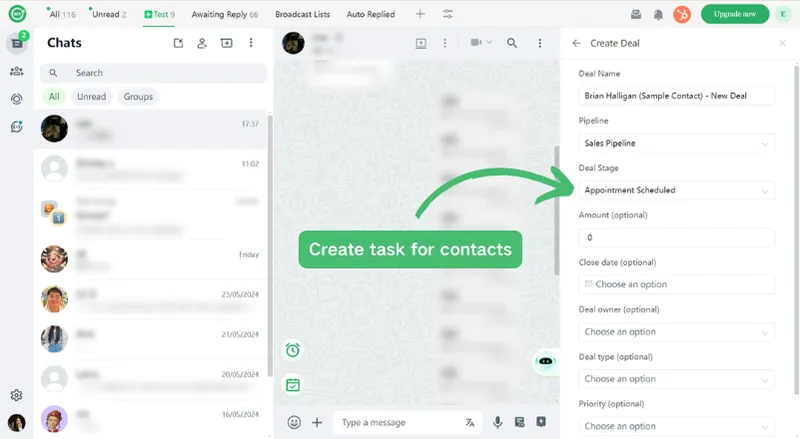Click the Deal Name input field
Image resolution: width=800 pixels, height=439 pixels.
coord(676,96)
